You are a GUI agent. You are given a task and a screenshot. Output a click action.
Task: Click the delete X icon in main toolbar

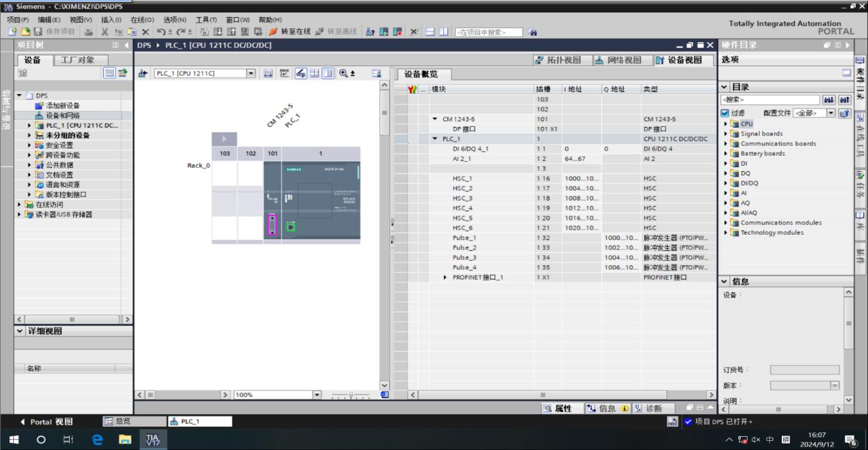tap(145, 32)
